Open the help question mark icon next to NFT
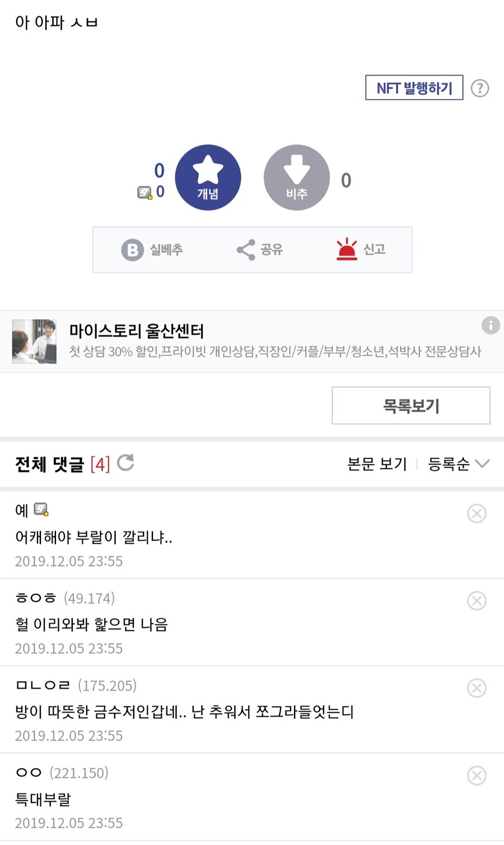The width and height of the screenshot is (504, 845). 479,88
